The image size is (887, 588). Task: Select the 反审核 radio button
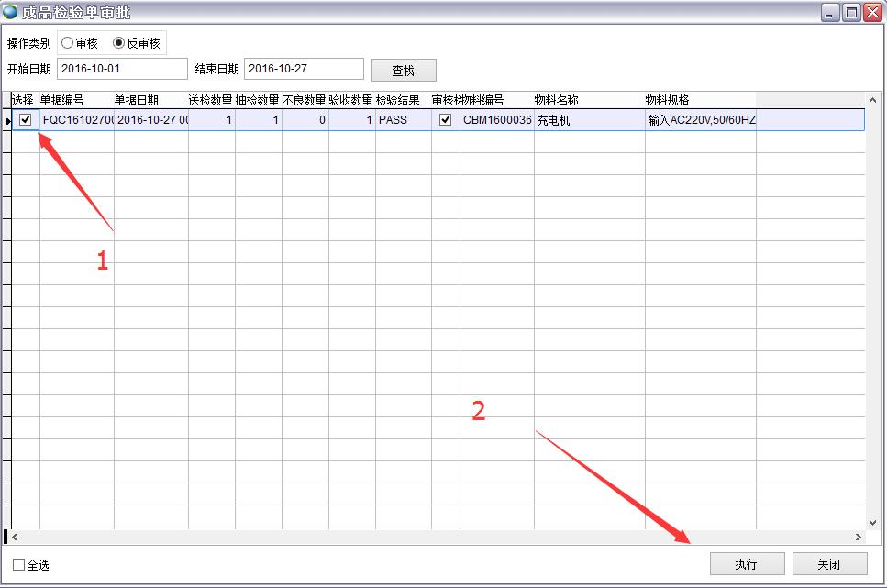pos(118,43)
